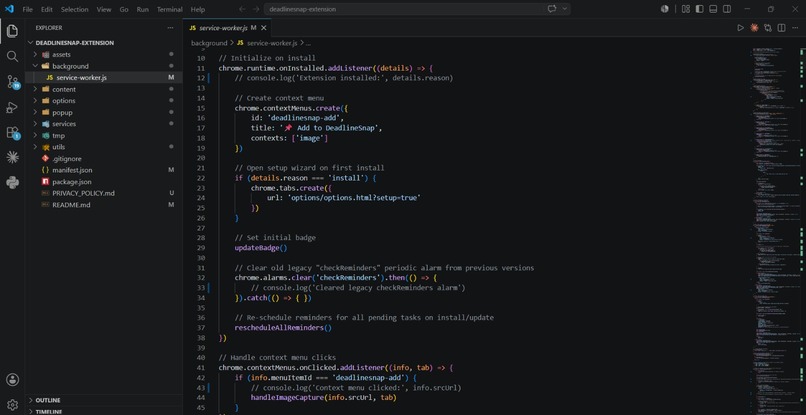The height and width of the screenshot is (415, 806).
Task: Click 'rescheduleAllReminders()' on line 37
Action: [283, 328]
